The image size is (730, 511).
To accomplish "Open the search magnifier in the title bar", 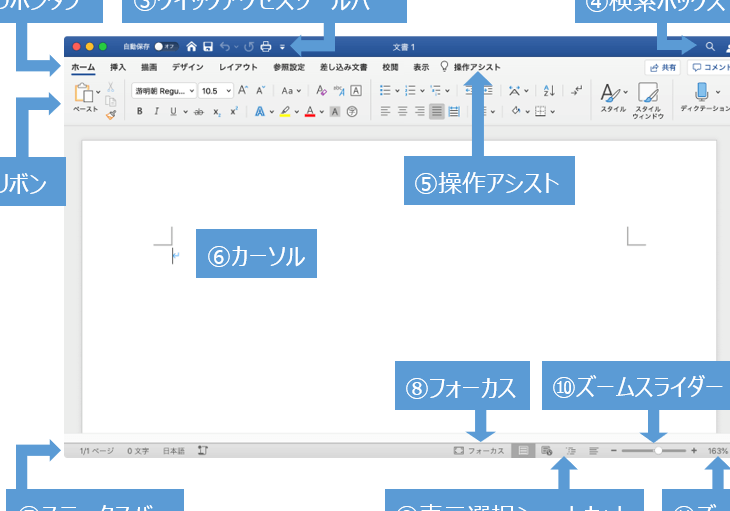I will (x=710, y=47).
